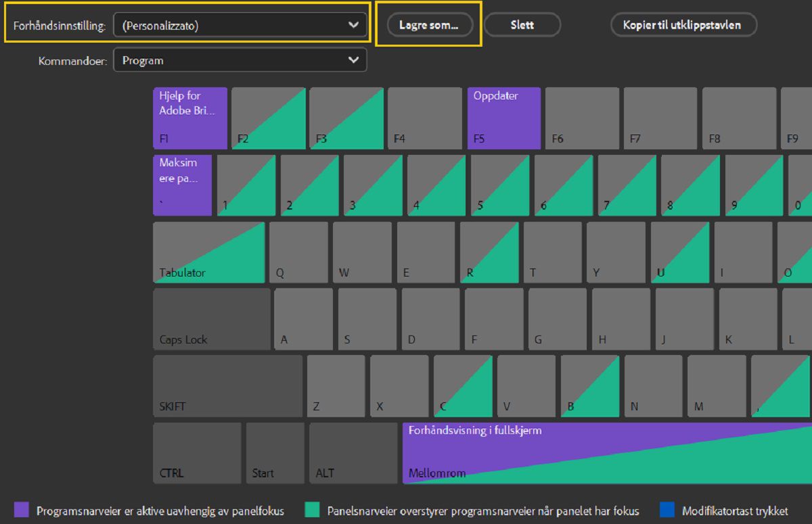Image resolution: width=812 pixels, height=524 pixels.
Task: Click Kopier til utklippstavlen button
Action: click(683, 25)
